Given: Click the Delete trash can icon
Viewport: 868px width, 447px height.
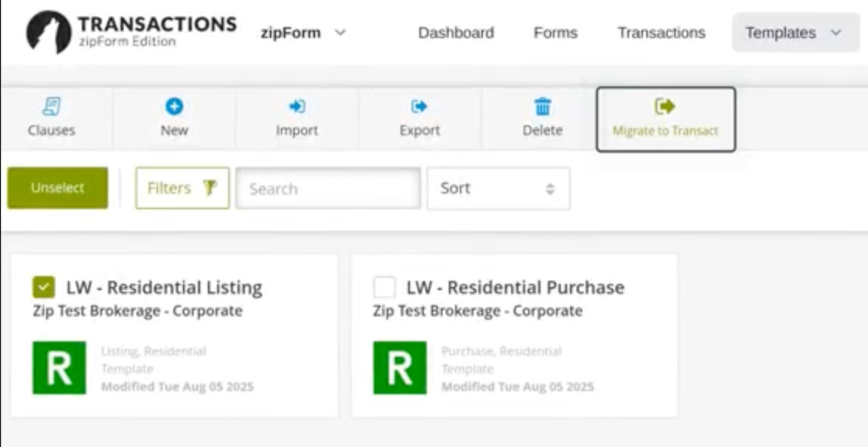Looking at the screenshot, I should (x=542, y=107).
